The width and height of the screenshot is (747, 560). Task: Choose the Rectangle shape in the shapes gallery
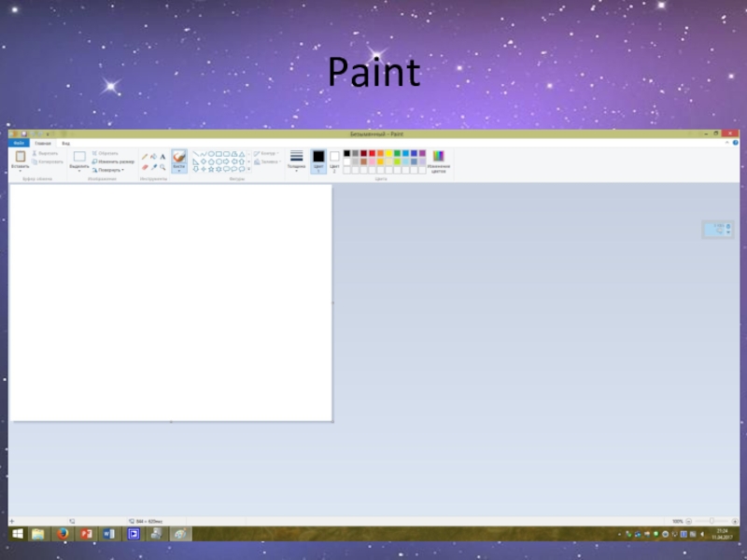click(218, 154)
